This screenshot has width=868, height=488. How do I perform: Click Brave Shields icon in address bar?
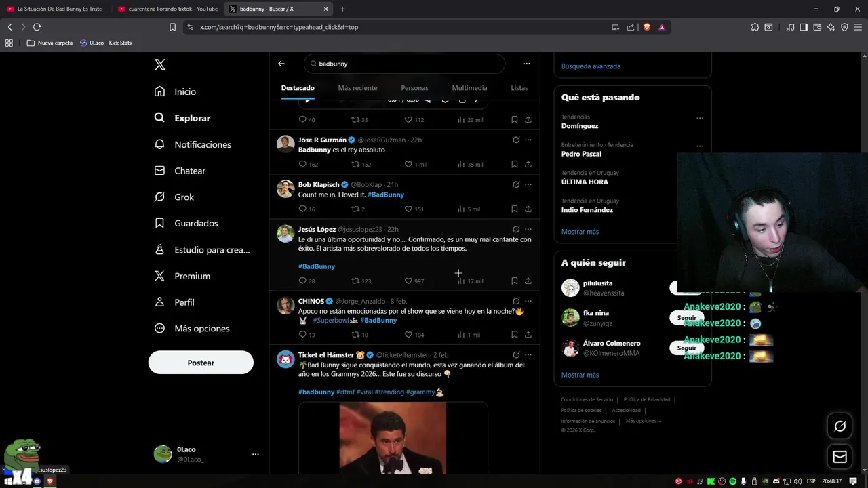pyautogui.click(x=647, y=27)
